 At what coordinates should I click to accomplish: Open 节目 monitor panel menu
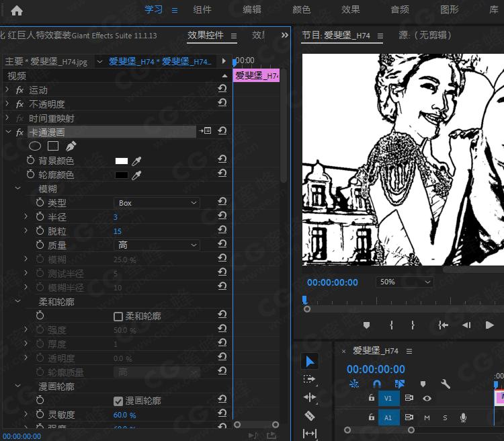click(x=380, y=36)
